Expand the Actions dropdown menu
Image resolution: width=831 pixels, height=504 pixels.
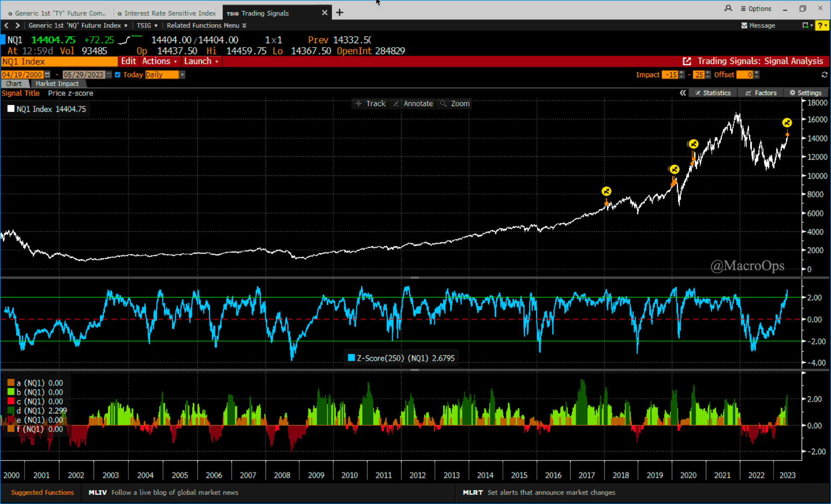[159, 61]
